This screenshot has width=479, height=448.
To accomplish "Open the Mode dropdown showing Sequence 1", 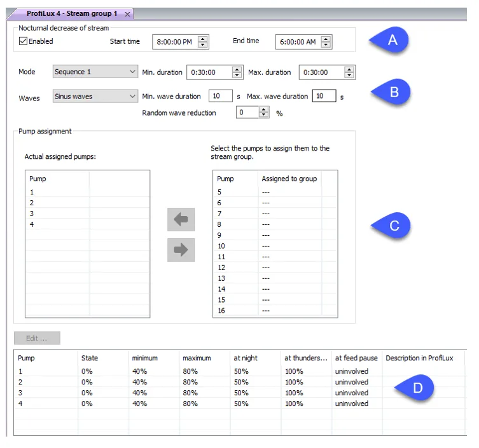I will [95, 72].
